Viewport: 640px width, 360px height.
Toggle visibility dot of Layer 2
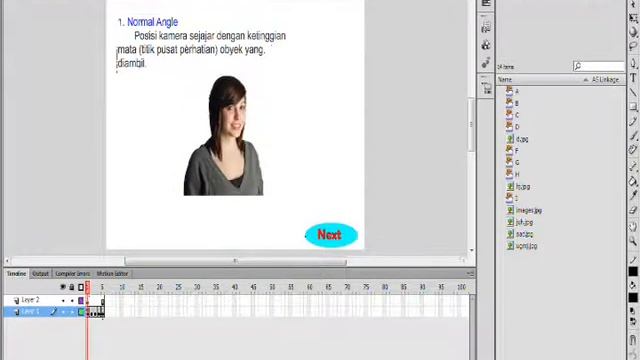point(63,301)
